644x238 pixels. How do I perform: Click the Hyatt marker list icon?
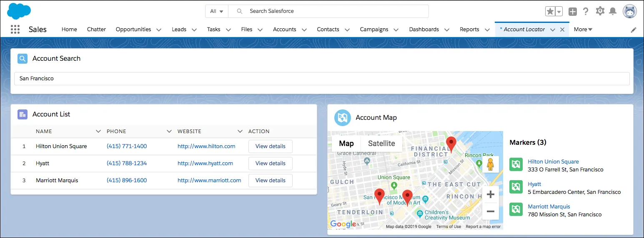coord(516,186)
